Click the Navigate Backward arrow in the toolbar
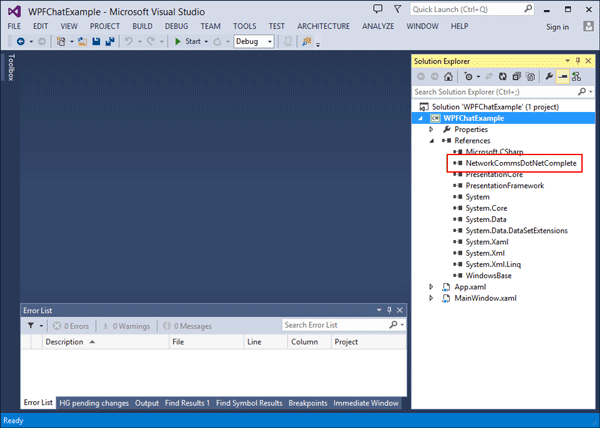Viewport: 600px width, 428px height. click(21, 41)
